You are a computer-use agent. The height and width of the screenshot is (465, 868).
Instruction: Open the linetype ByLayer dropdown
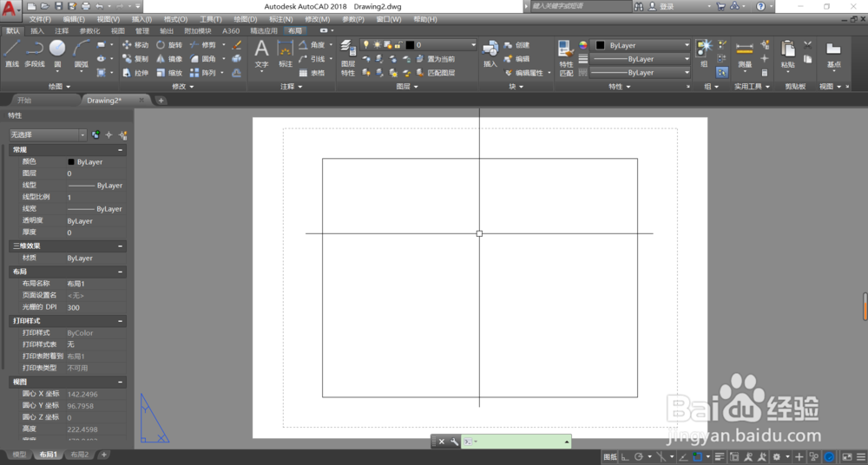click(641, 73)
